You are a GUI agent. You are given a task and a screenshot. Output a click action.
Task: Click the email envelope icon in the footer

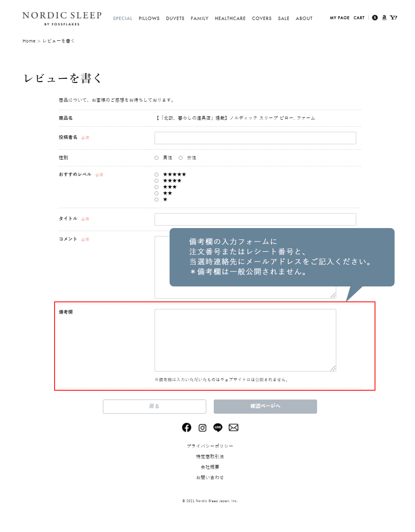[x=233, y=427]
